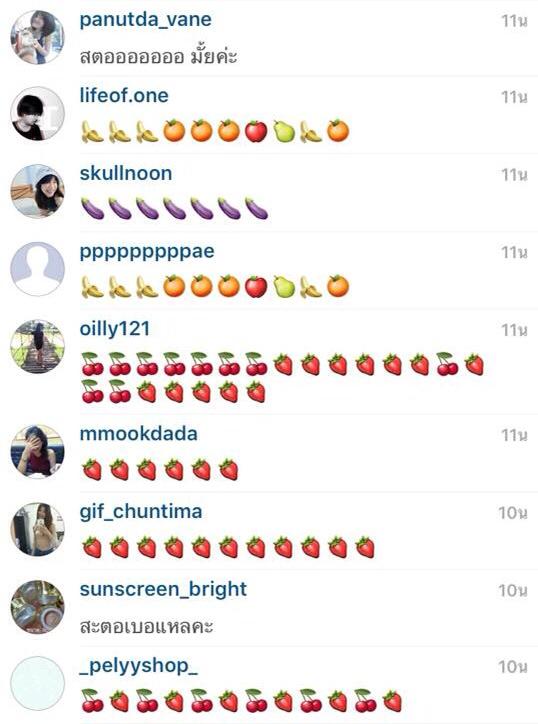This screenshot has width=538, height=724.
Task: Tap the mmookdada username
Action: 139,434
